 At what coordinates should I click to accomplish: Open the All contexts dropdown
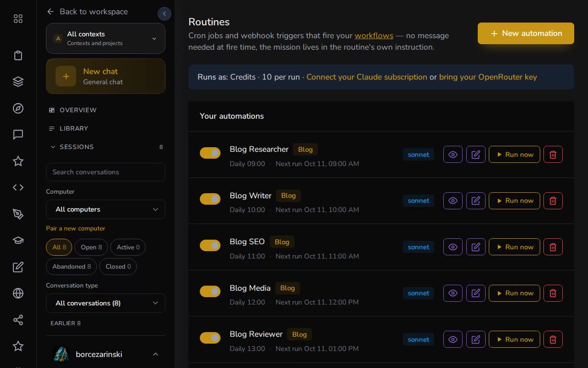pos(106,39)
